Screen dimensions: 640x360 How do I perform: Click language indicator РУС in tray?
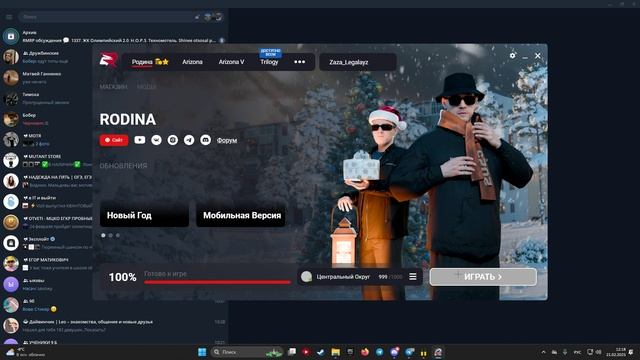[578, 352]
